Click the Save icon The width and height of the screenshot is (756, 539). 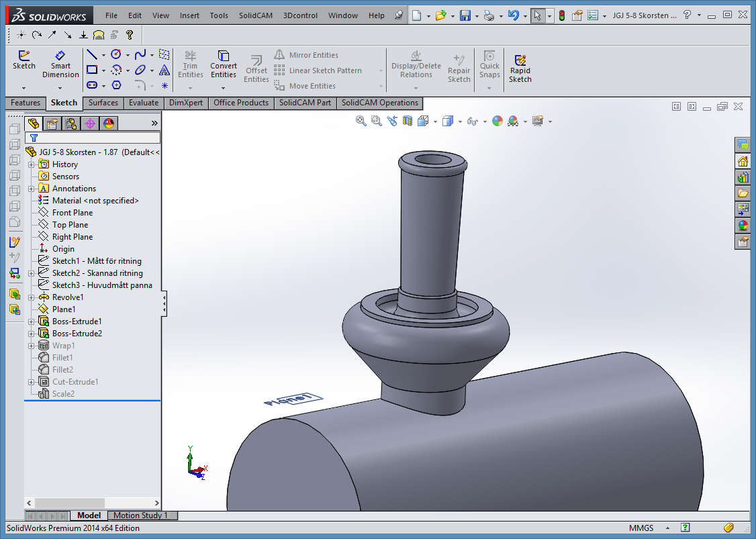(x=465, y=15)
